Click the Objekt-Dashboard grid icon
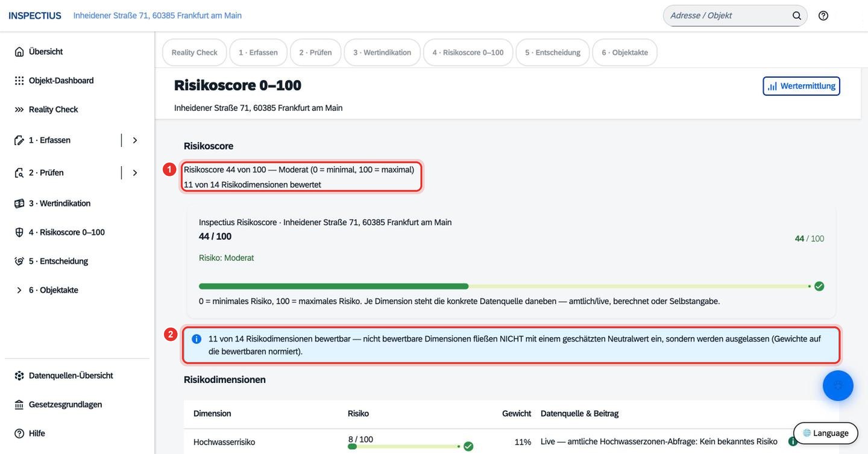868x454 pixels. (19, 81)
